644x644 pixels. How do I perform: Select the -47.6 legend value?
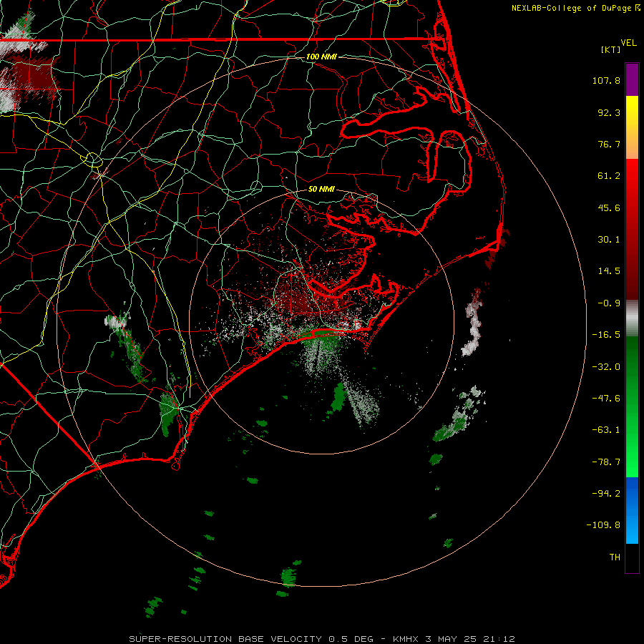pyautogui.click(x=606, y=399)
